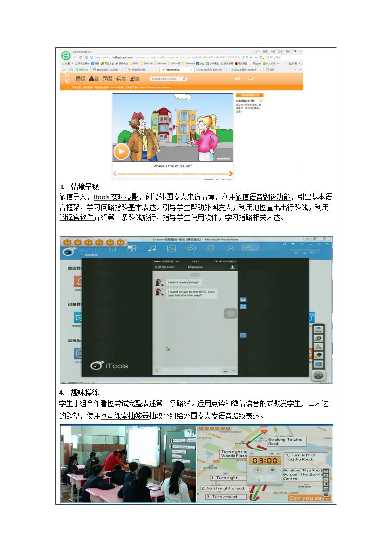Viewport: 392px width, 555px height.
Task: Open the books icon in the iTools toolbar
Action: point(211,248)
